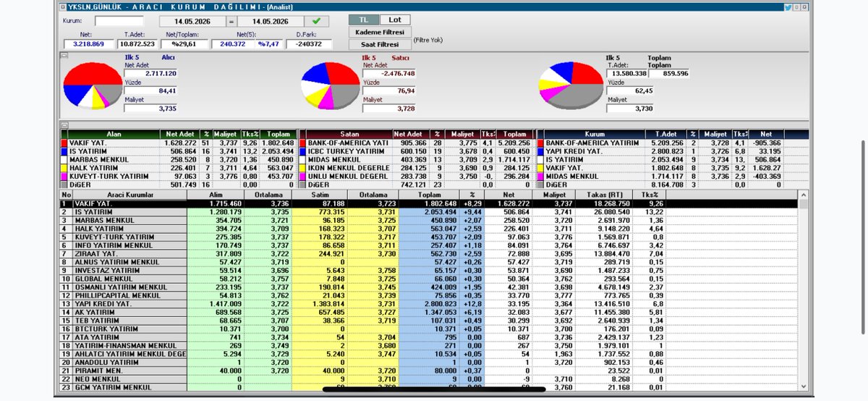
Task: Open Kademe Filtresi
Action: click(x=380, y=33)
